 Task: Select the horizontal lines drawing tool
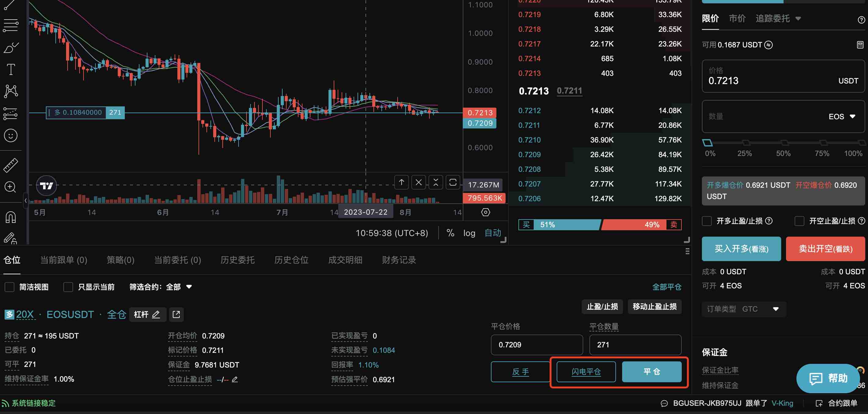(10, 25)
